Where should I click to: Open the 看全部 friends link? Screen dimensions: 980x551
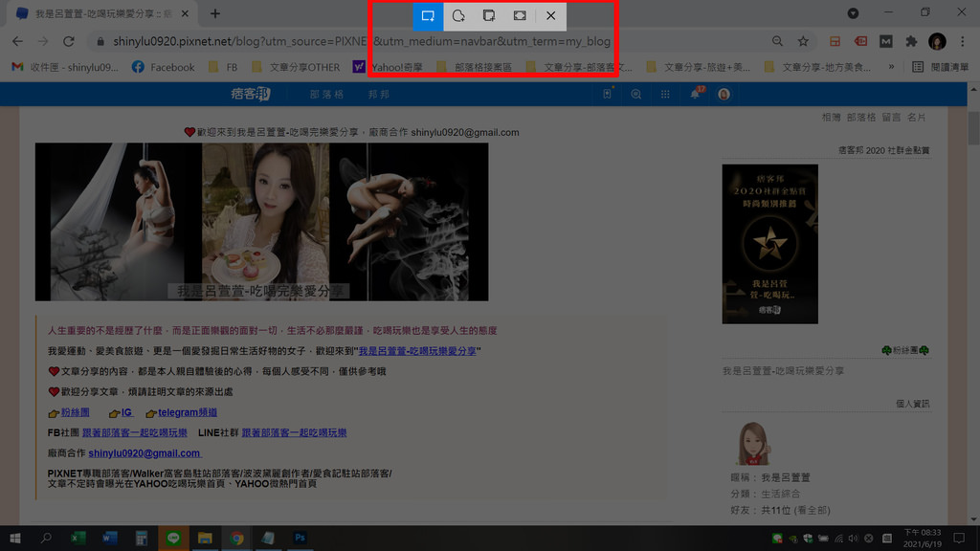pos(812,511)
